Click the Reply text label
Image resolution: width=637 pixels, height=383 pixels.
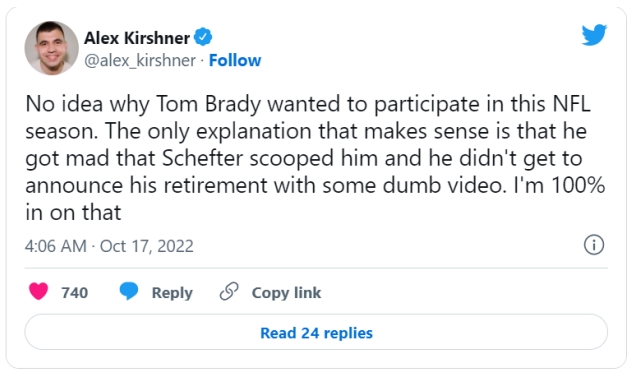click(x=172, y=293)
